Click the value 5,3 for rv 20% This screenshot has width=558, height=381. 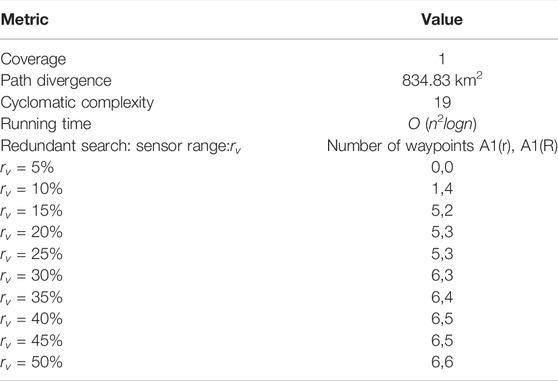coord(442,232)
